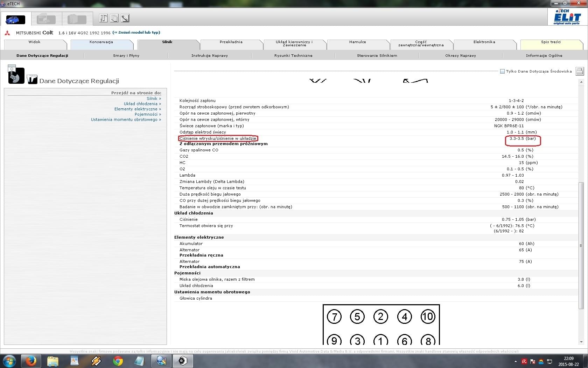The image size is (588, 368).
Task: Open the Przekładnia tab
Action: coord(231,42)
